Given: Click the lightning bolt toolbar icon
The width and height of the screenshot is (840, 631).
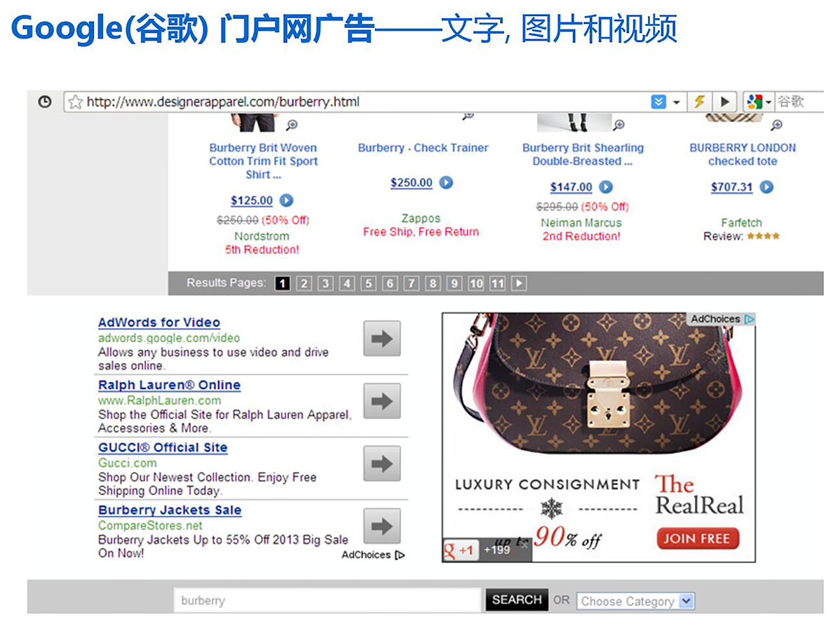Looking at the screenshot, I should [x=699, y=101].
